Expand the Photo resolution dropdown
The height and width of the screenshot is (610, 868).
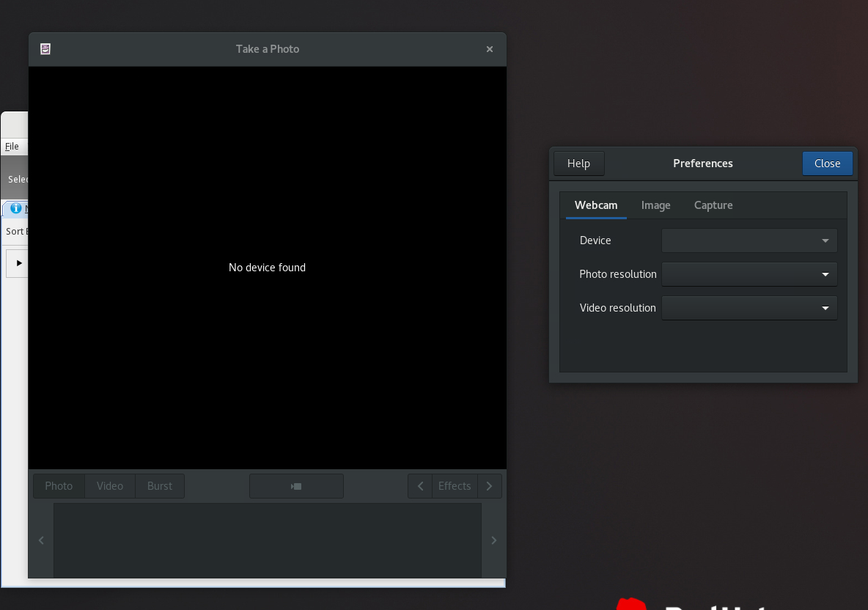click(749, 274)
